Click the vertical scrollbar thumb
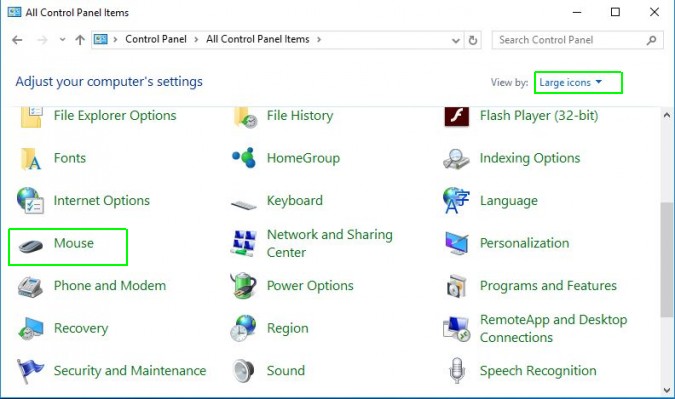 [666, 259]
